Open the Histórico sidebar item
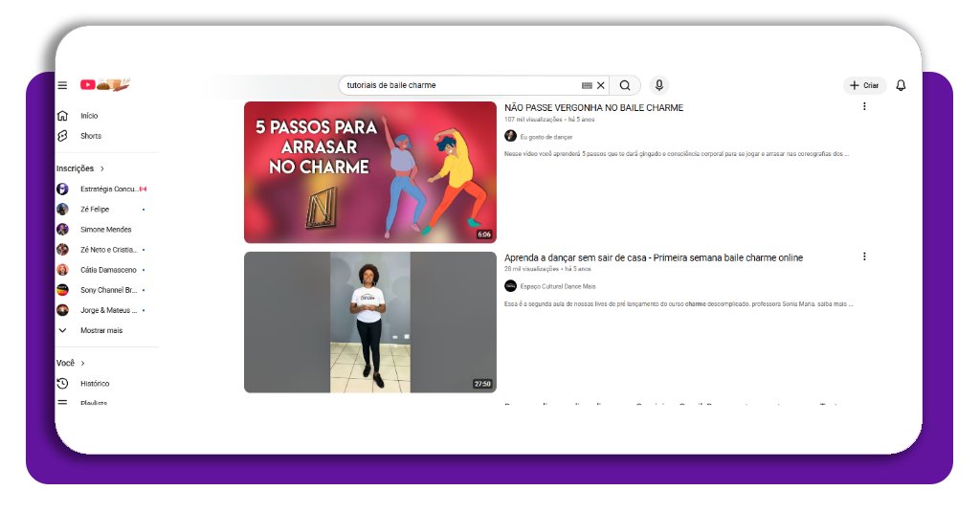The image size is (980, 513). (x=95, y=383)
